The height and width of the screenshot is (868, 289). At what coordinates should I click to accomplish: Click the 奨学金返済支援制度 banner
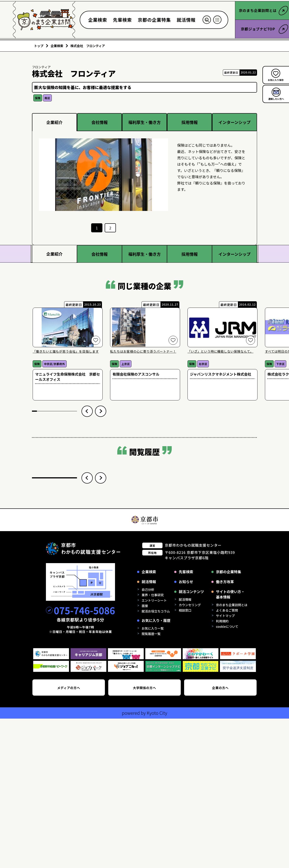(238, 666)
